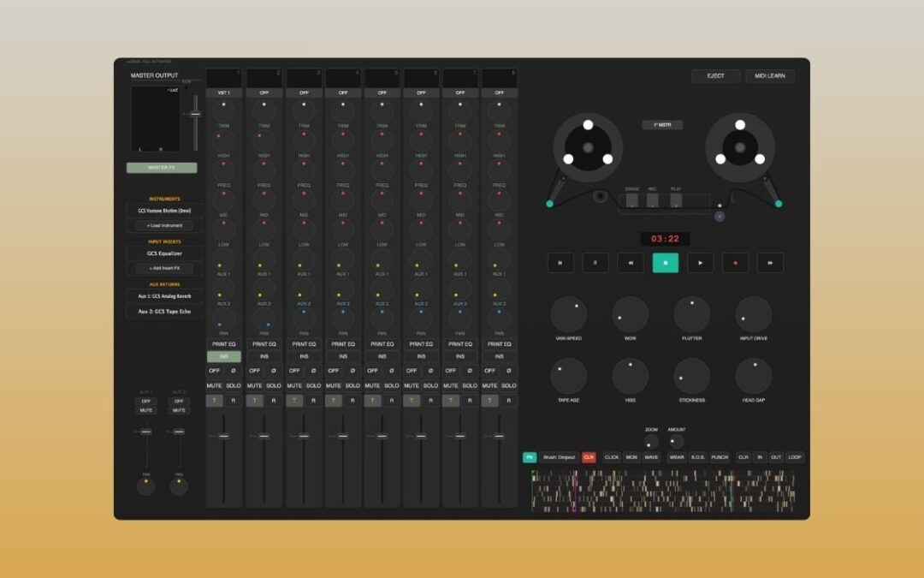Image resolution: width=924 pixels, height=578 pixels.
Task: Arm recording with the red record button
Action: point(735,263)
